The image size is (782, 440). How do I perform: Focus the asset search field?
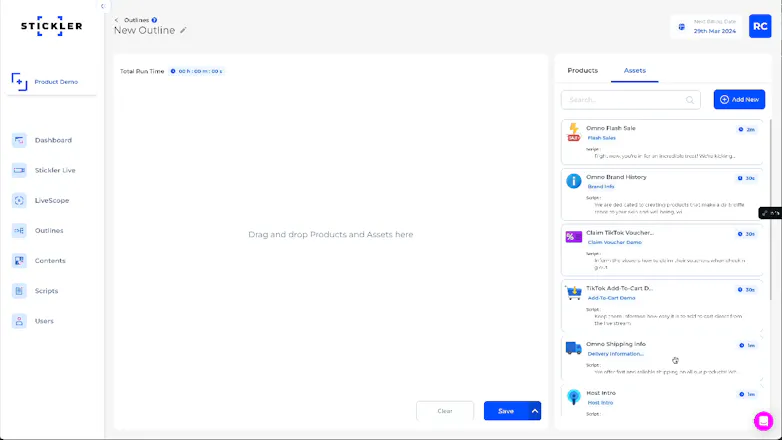(x=630, y=100)
